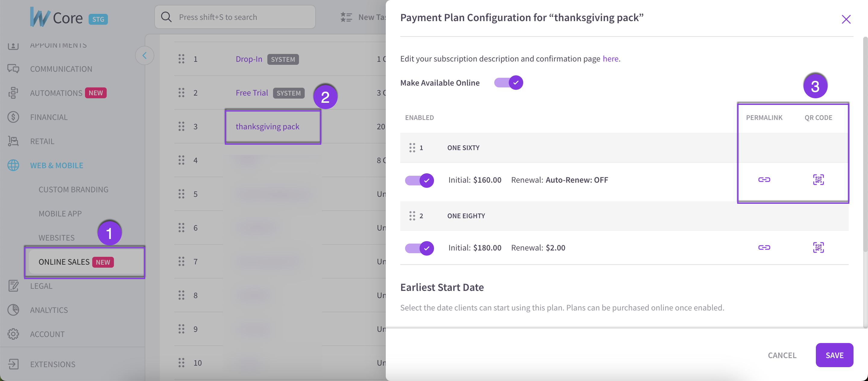The image size is (868, 381).
Task: Click drag handle icon of ONE EIGHTY row
Action: click(412, 216)
